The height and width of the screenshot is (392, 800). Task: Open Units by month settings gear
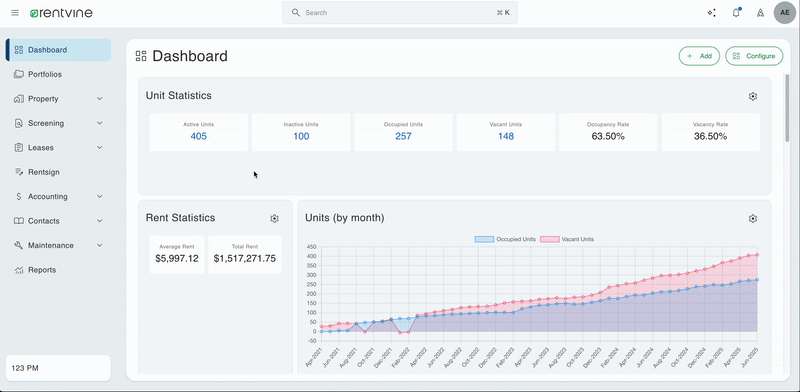(x=753, y=218)
